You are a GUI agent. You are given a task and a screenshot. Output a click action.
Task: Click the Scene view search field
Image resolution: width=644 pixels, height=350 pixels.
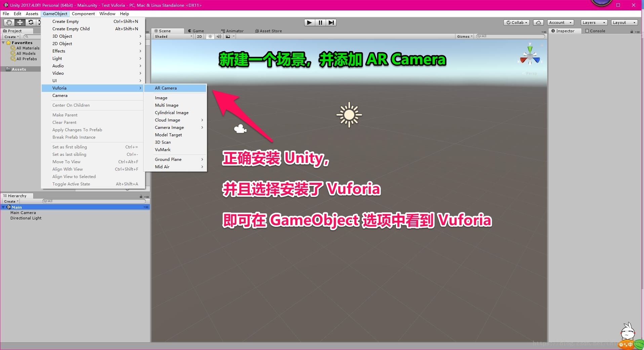tap(511, 36)
